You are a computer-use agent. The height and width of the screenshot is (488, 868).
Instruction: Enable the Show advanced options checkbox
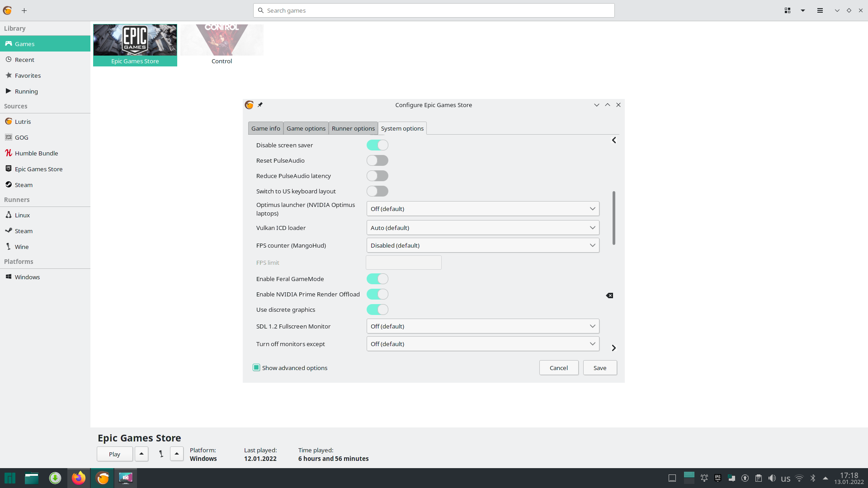[x=256, y=367]
